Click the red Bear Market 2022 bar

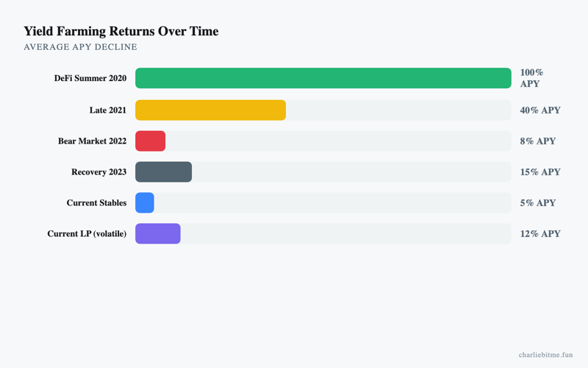(x=151, y=141)
